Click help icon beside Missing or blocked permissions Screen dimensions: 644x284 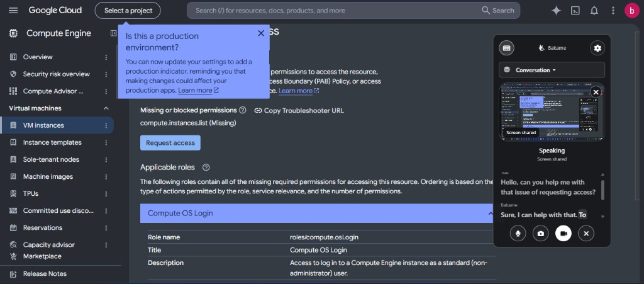click(x=243, y=110)
